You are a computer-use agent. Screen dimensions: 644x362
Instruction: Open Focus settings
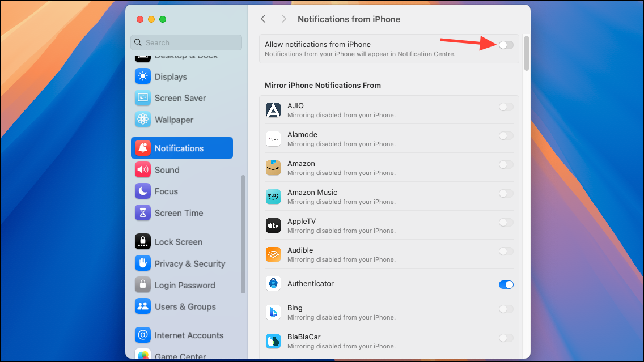182,191
